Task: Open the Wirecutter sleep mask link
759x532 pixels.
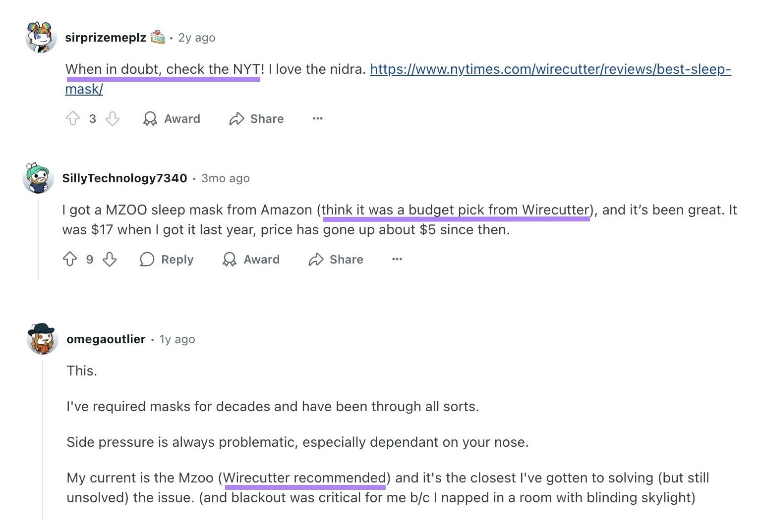Action: click(549, 69)
